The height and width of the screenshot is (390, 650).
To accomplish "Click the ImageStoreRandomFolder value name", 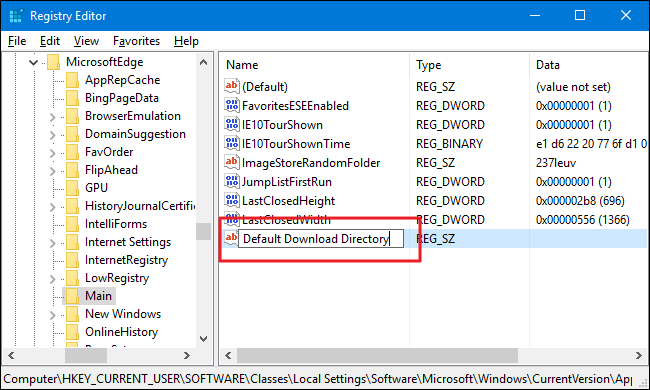I will coord(311,163).
